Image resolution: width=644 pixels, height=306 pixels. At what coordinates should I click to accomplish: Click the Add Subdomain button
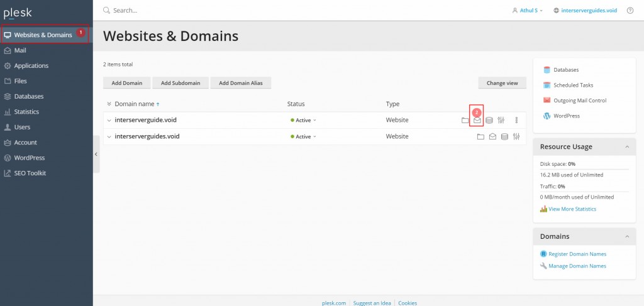180,83
